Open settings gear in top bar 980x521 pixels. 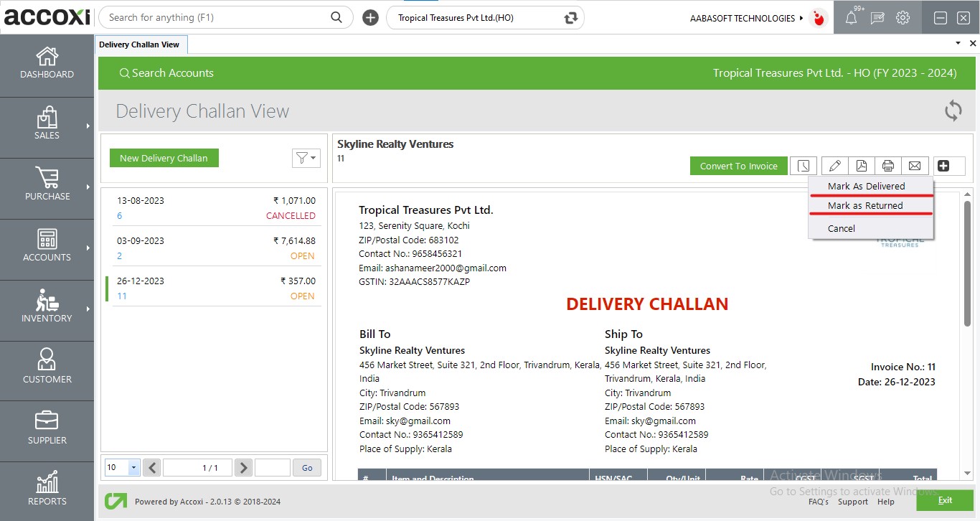(903, 18)
